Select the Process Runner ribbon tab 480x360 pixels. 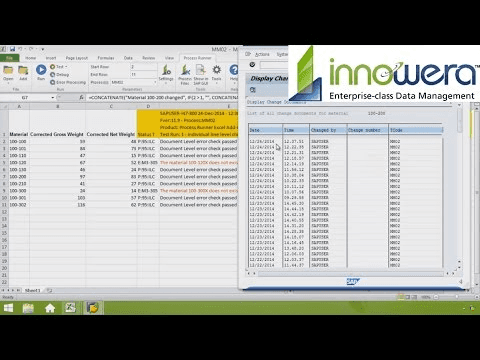point(197,58)
